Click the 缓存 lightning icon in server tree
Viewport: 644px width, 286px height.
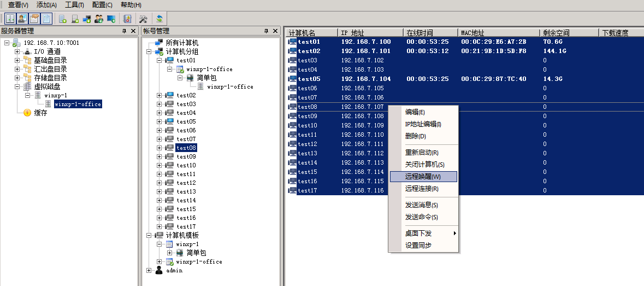pos(27,113)
